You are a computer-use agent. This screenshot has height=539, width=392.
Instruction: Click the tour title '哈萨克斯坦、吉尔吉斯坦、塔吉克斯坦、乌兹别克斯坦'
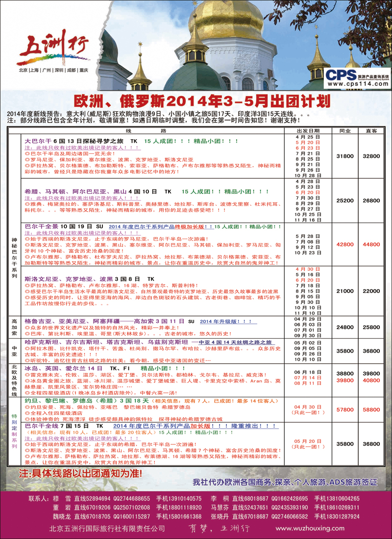tap(106, 342)
